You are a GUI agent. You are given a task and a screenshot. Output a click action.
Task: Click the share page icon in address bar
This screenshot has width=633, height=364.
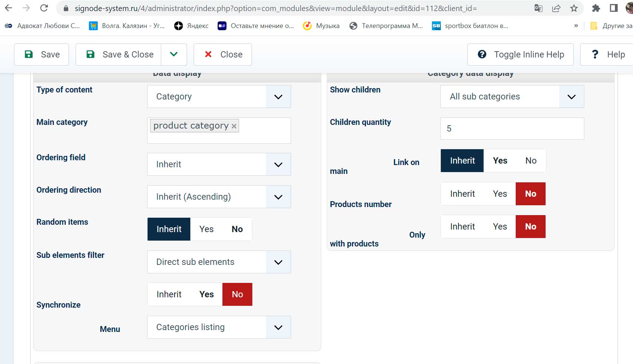tap(556, 8)
